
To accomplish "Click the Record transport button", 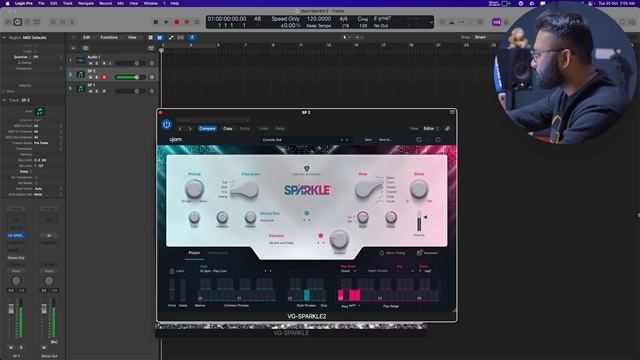I will pyautogui.click(x=177, y=22).
